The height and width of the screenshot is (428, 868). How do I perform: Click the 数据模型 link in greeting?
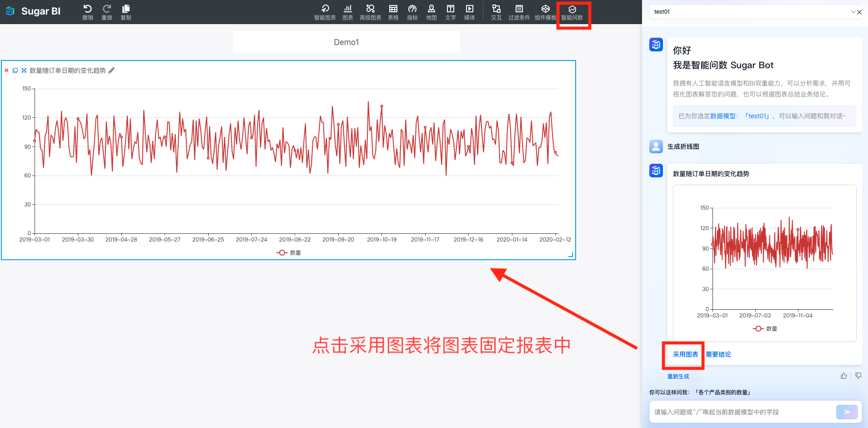coord(723,116)
